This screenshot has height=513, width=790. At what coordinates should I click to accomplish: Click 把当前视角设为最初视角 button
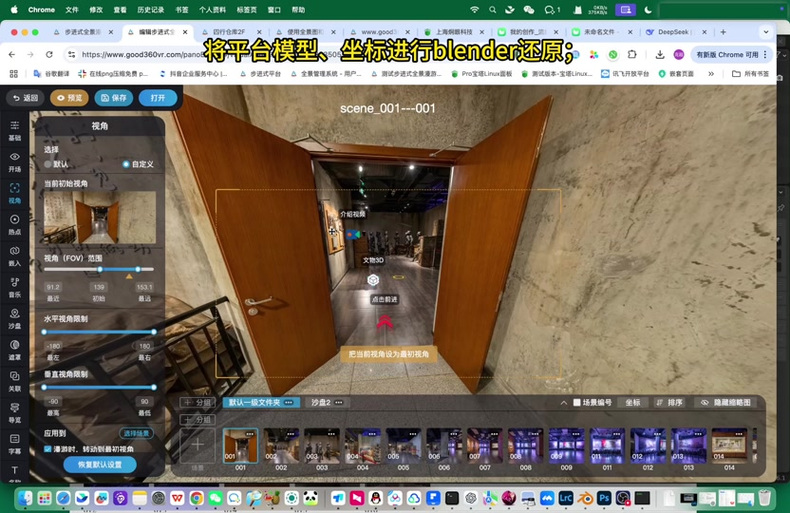pos(388,354)
